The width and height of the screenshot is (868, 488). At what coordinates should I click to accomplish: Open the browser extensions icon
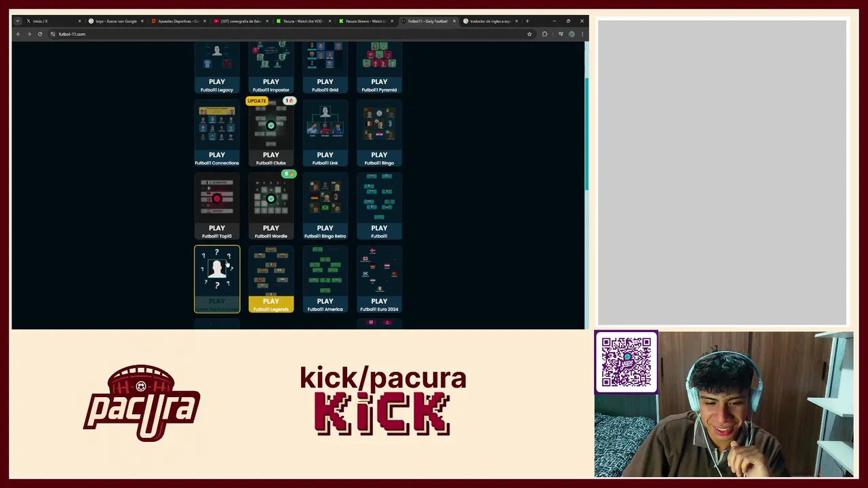click(x=545, y=34)
